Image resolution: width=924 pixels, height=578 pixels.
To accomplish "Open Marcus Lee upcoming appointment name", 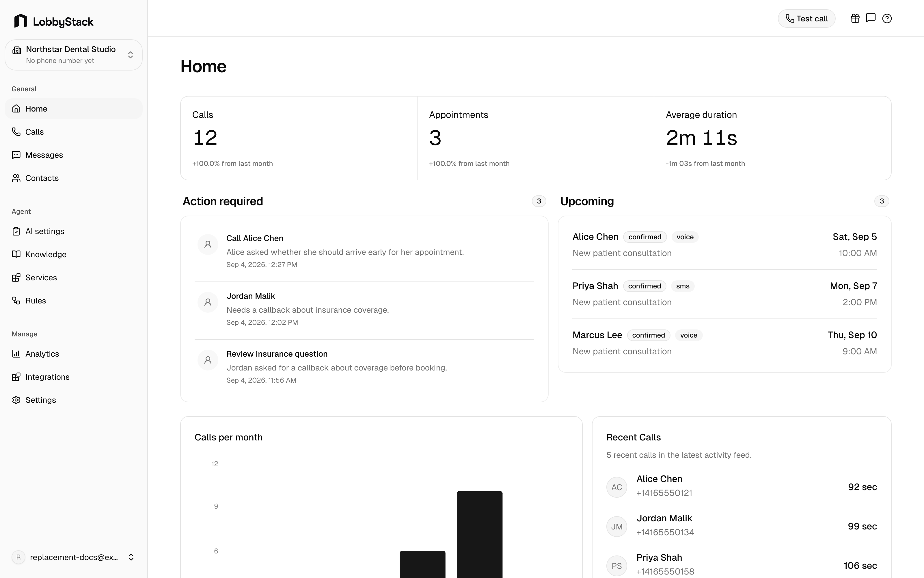I will click(x=597, y=335).
